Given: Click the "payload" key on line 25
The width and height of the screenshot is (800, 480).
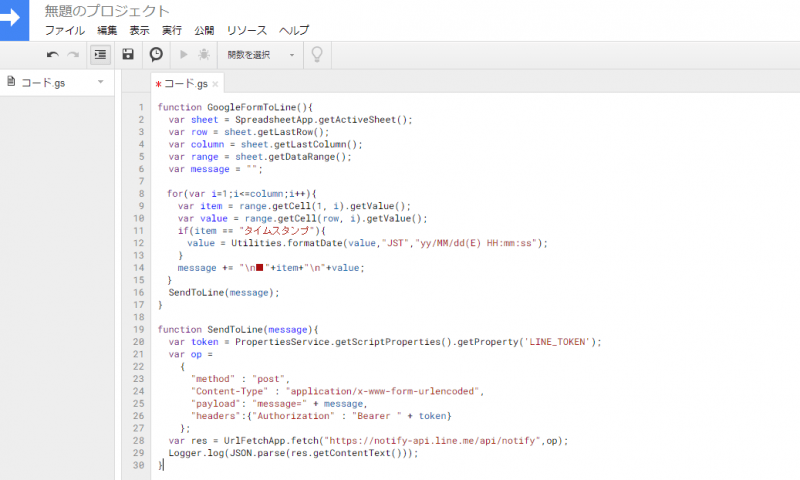Looking at the screenshot, I should [215, 403].
